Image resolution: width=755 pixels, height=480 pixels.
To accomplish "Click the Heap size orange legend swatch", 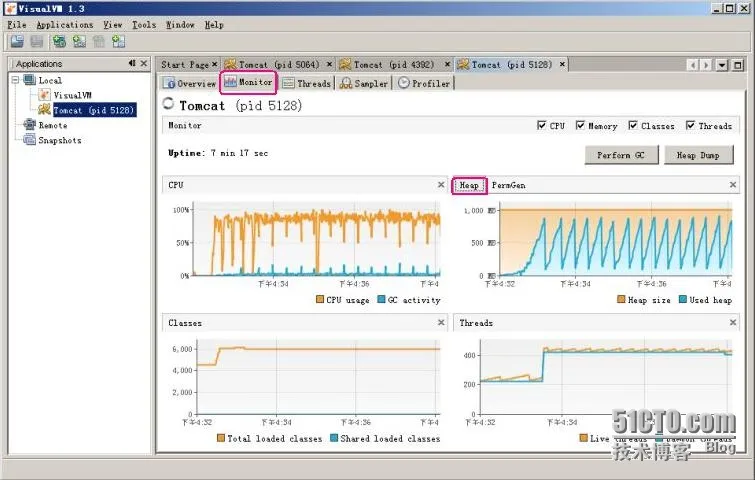I will [x=621, y=299].
